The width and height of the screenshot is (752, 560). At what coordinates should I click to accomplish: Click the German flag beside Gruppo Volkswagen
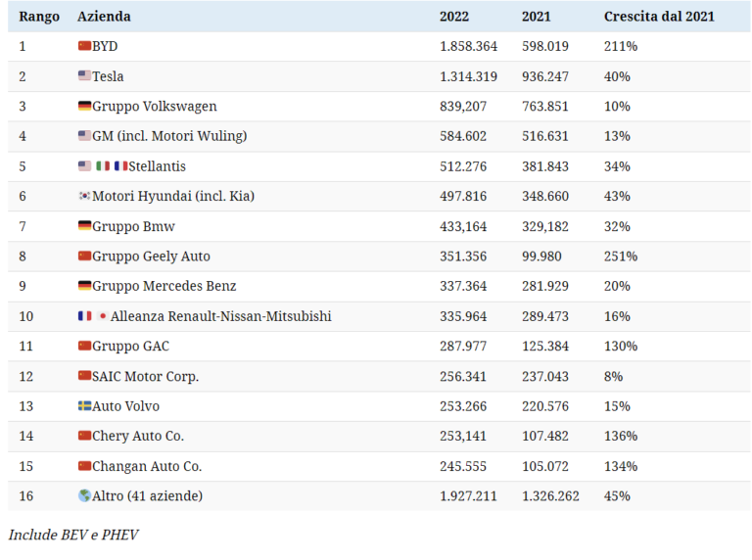click(84, 106)
